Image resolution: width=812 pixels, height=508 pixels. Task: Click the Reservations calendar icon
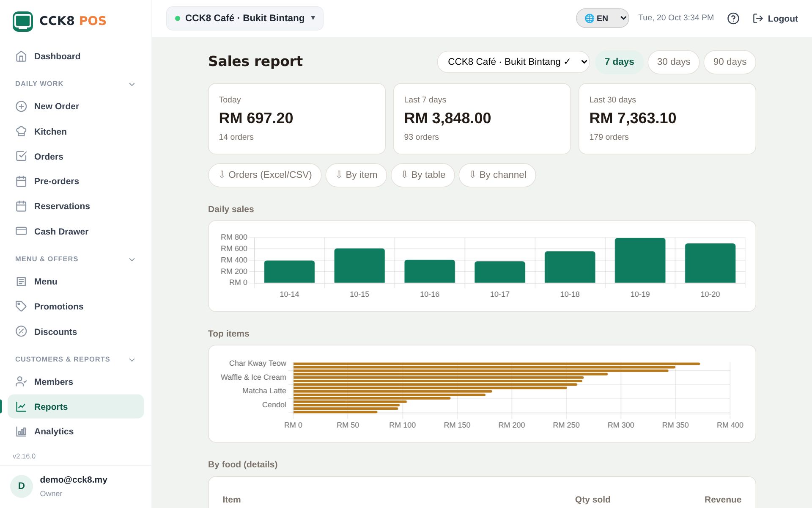point(21,206)
